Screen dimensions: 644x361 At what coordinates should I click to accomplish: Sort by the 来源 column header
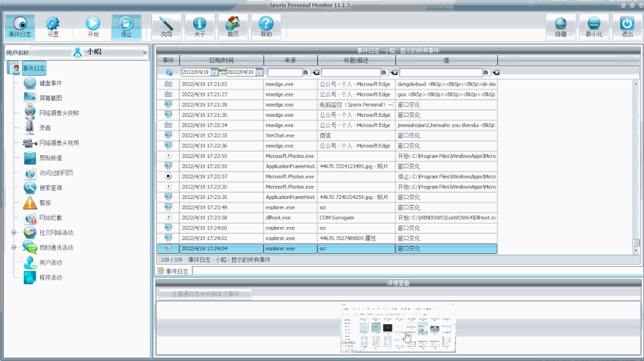pos(290,61)
